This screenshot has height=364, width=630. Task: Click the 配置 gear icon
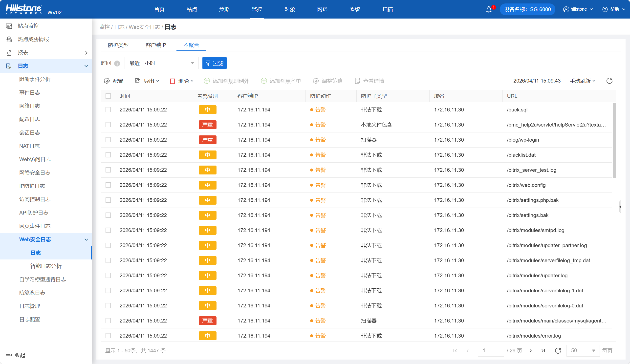[x=107, y=81]
